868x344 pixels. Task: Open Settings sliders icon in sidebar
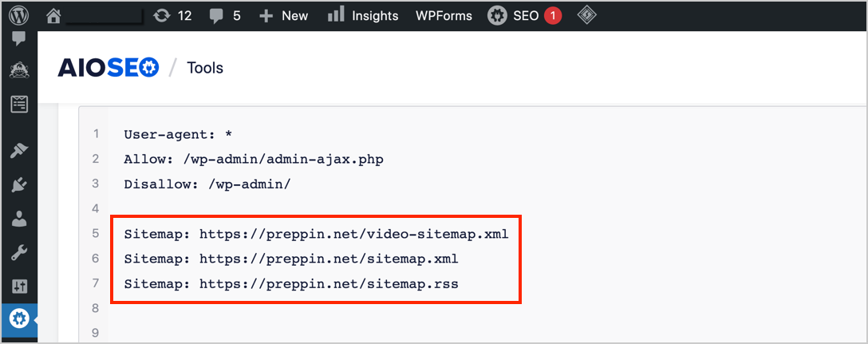[x=18, y=286]
